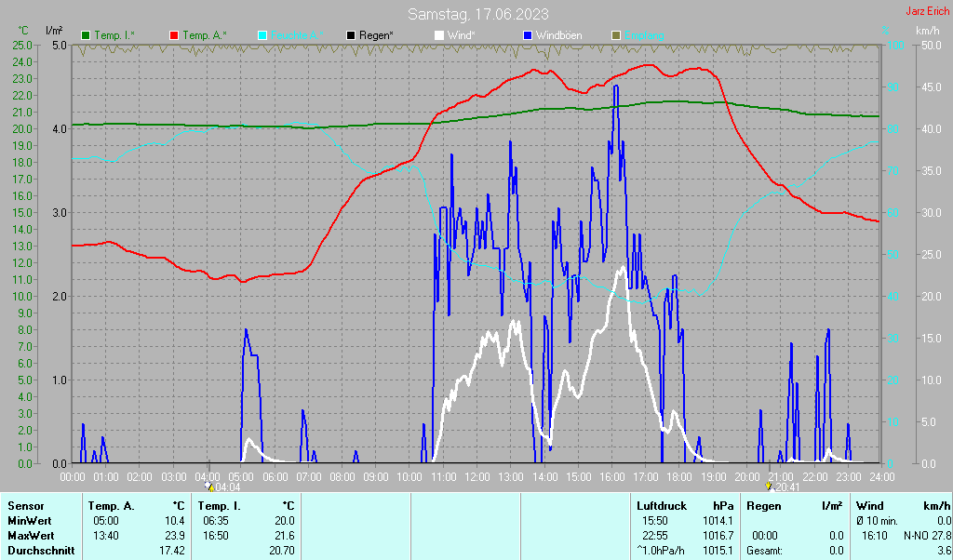Select the Luftdruck column header
The height and width of the screenshot is (560, 953).
660,506
